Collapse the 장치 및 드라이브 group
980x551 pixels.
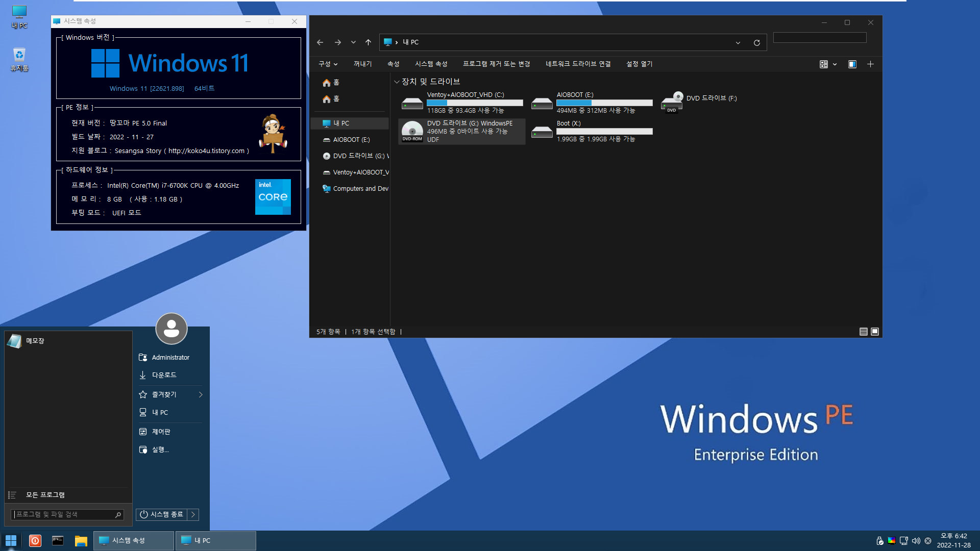click(397, 82)
